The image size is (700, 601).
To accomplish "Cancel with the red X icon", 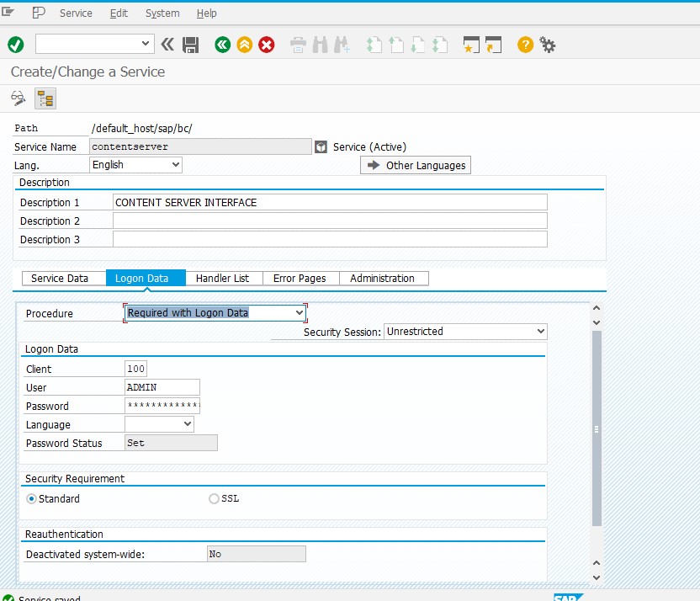I will (267, 45).
